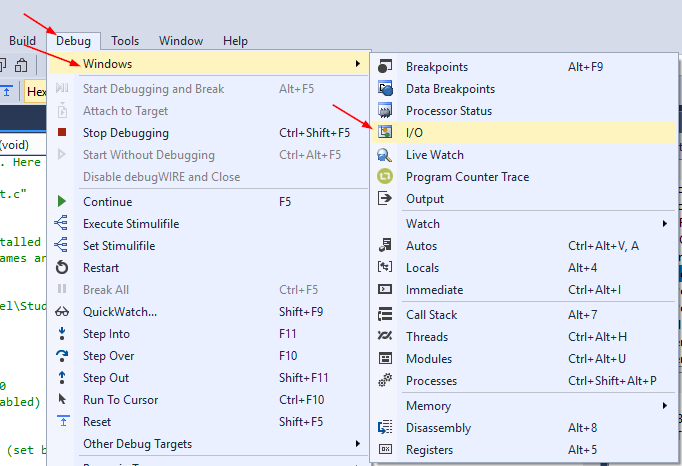
Task: Click the Autos window icon
Action: (x=385, y=245)
